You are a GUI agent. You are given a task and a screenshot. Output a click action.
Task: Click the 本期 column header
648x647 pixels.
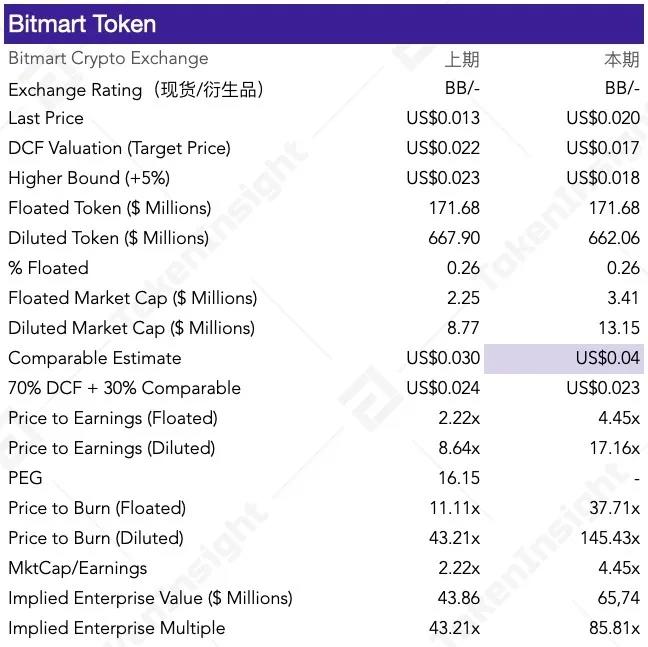621,59
